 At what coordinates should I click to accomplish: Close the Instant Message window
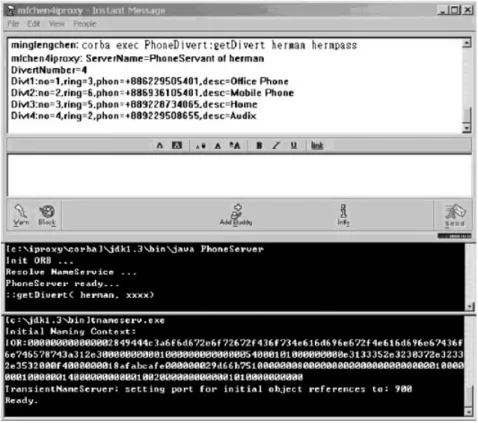[468, 10]
